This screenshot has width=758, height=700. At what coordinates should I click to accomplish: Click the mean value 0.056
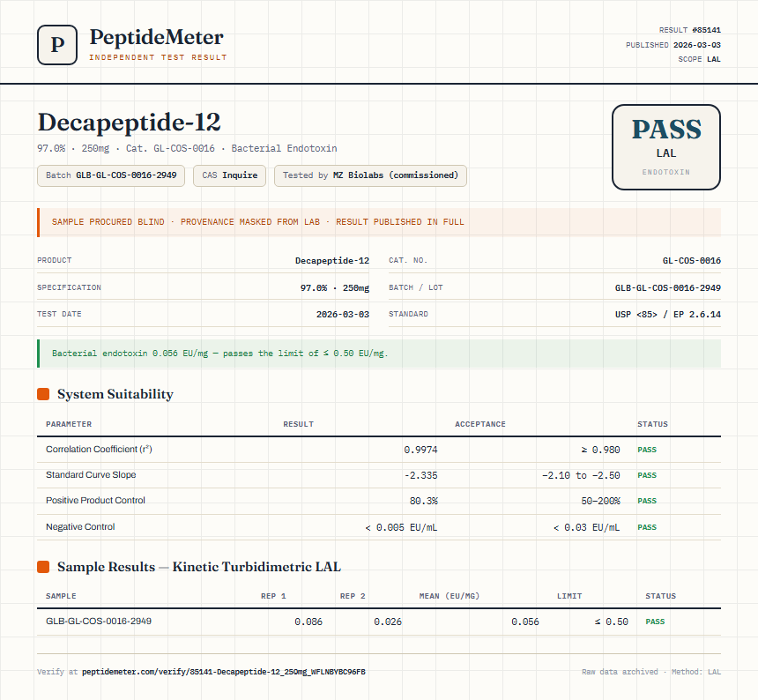pyautogui.click(x=525, y=622)
